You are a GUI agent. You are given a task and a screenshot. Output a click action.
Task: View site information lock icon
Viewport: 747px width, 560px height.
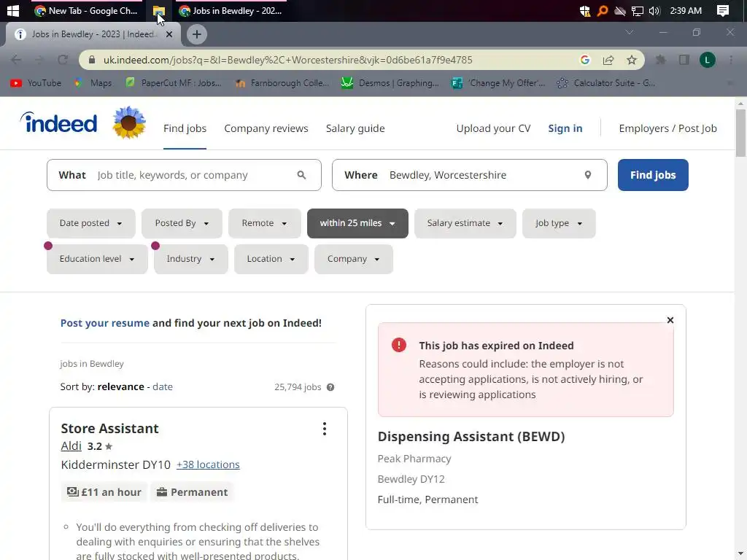coord(93,60)
